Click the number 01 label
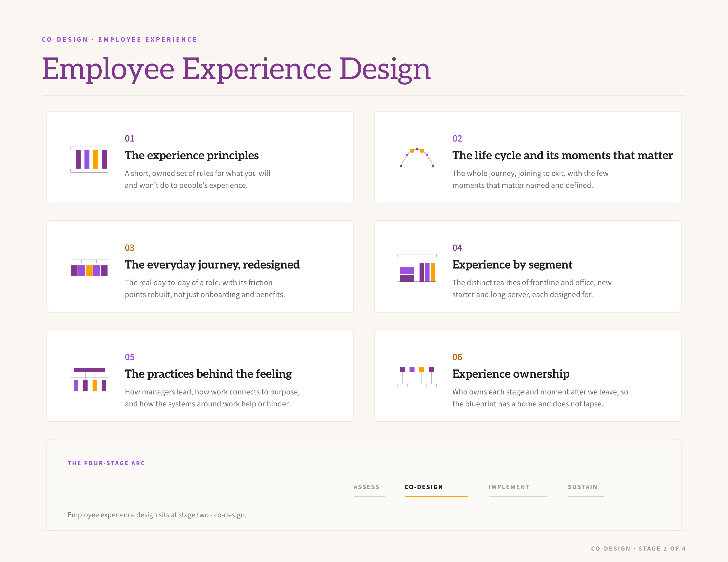 [130, 138]
